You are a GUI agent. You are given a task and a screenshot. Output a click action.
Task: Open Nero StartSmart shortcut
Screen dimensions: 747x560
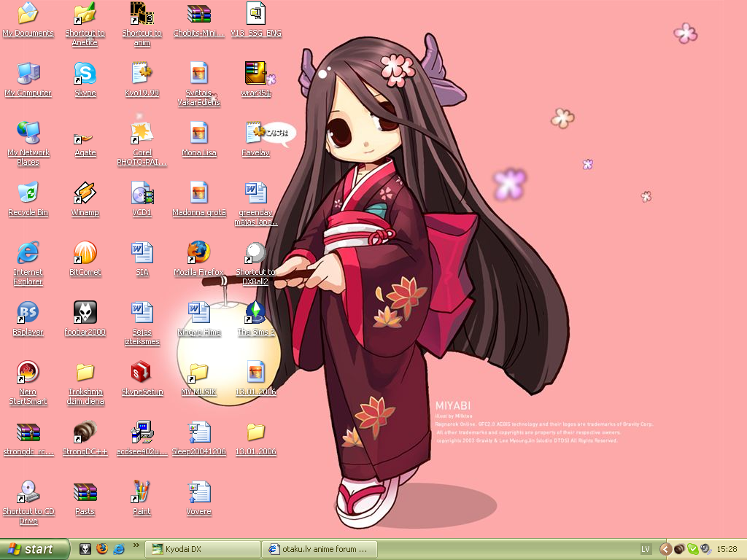(x=28, y=372)
